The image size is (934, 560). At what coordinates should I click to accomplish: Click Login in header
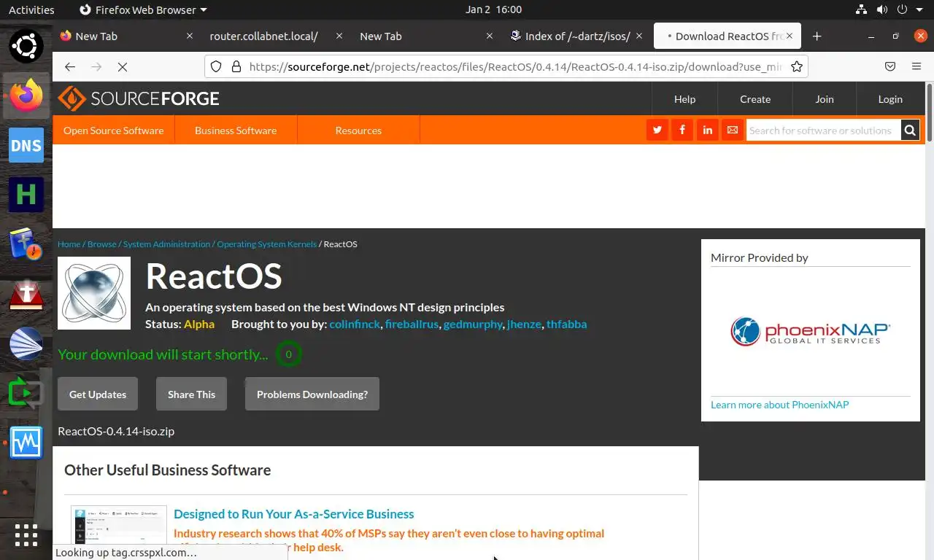[890, 99]
